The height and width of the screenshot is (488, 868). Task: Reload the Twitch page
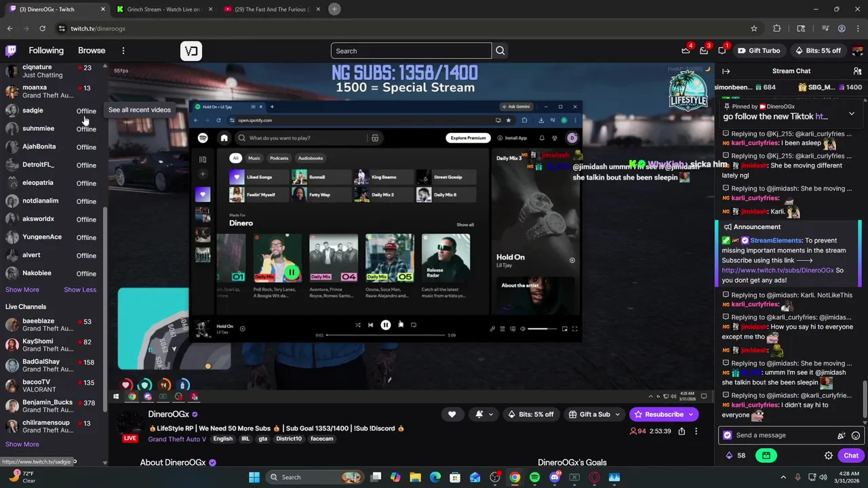click(42, 28)
